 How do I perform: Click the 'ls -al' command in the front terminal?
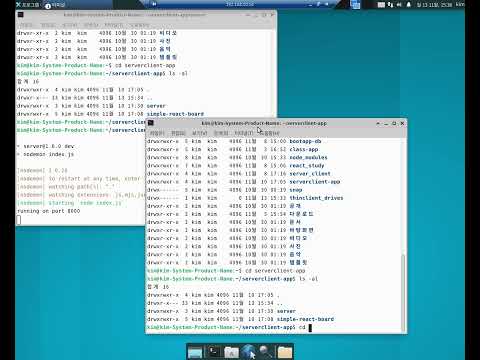click(x=308, y=279)
